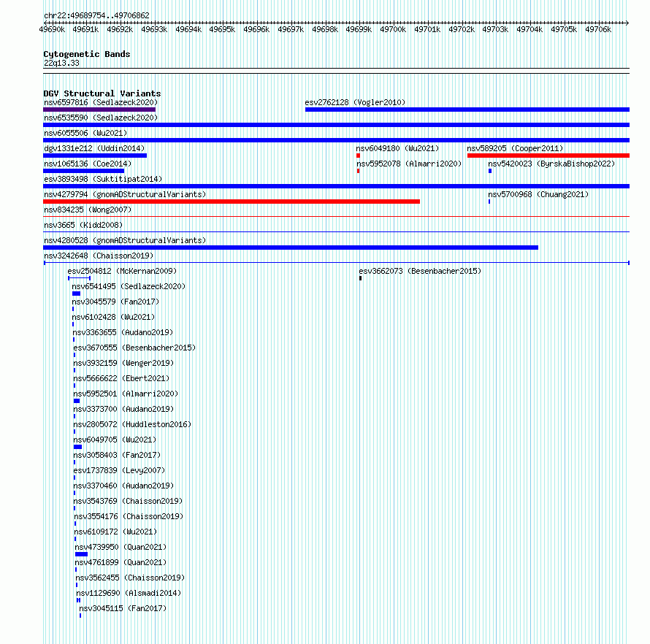
Task: Click the 49702k ruler tick label
Action: click(x=462, y=29)
